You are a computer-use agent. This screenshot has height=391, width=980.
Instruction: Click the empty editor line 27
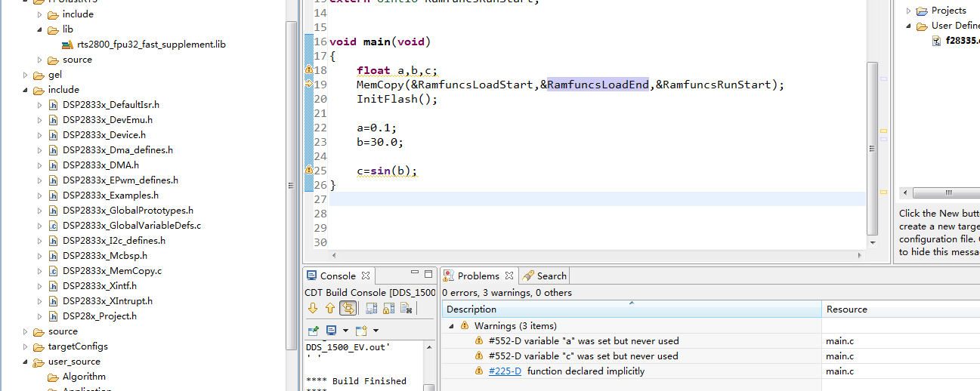[598, 199]
